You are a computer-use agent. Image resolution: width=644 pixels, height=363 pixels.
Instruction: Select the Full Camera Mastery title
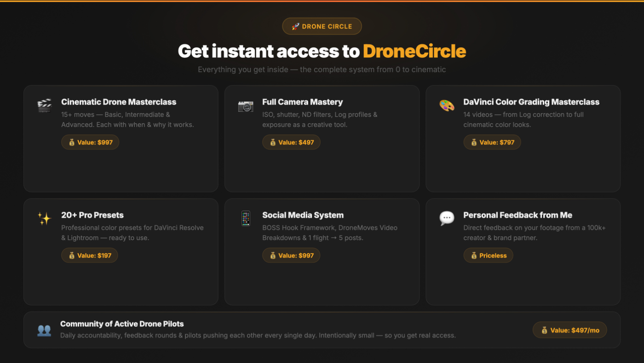click(x=303, y=102)
